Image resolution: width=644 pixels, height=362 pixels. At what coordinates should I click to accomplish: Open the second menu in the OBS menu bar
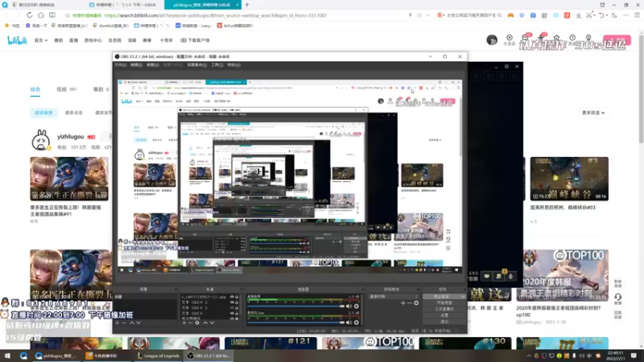[136, 65]
